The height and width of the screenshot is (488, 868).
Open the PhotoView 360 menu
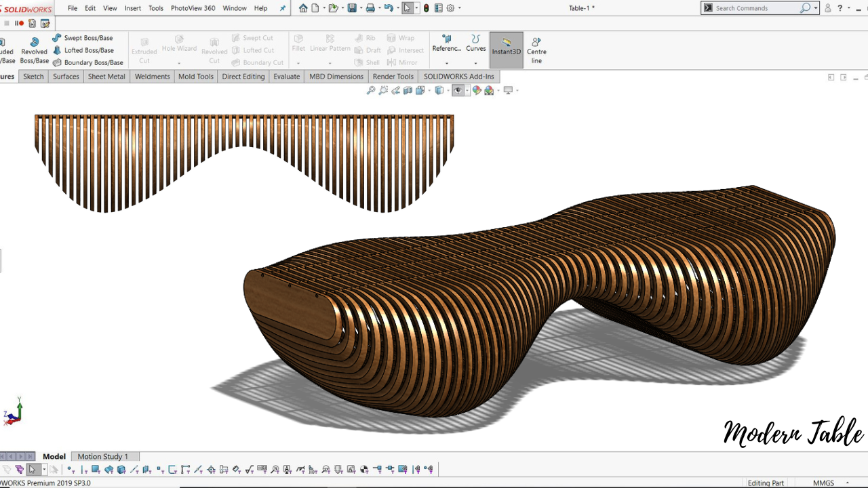pyautogui.click(x=193, y=8)
